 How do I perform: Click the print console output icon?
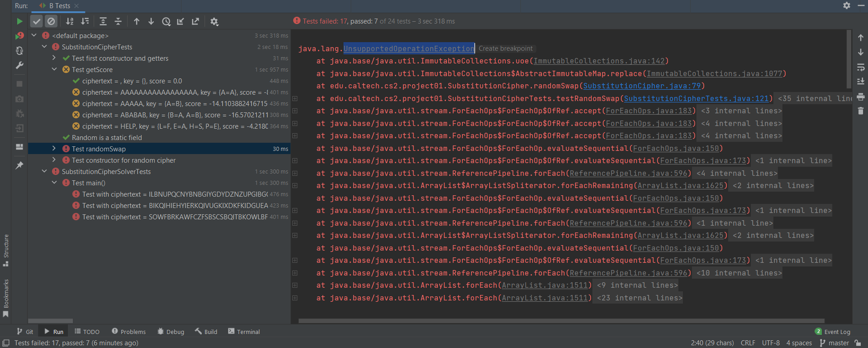click(x=860, y=97)
